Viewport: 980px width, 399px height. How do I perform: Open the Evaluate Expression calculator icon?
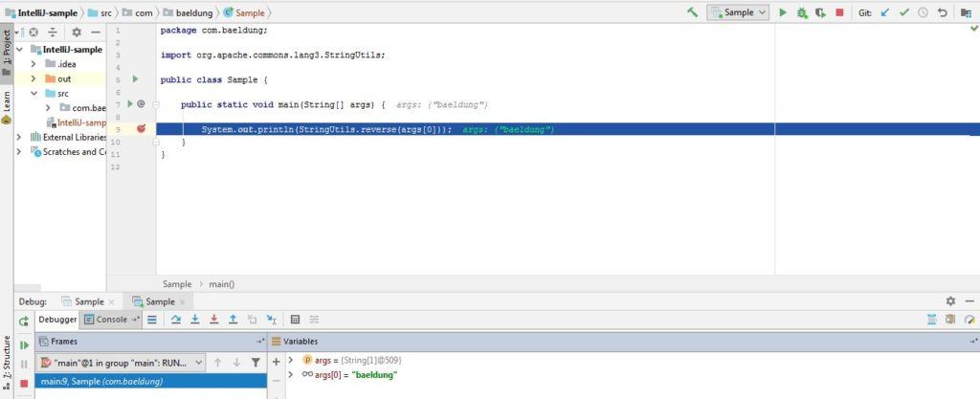tap(296, 320)
